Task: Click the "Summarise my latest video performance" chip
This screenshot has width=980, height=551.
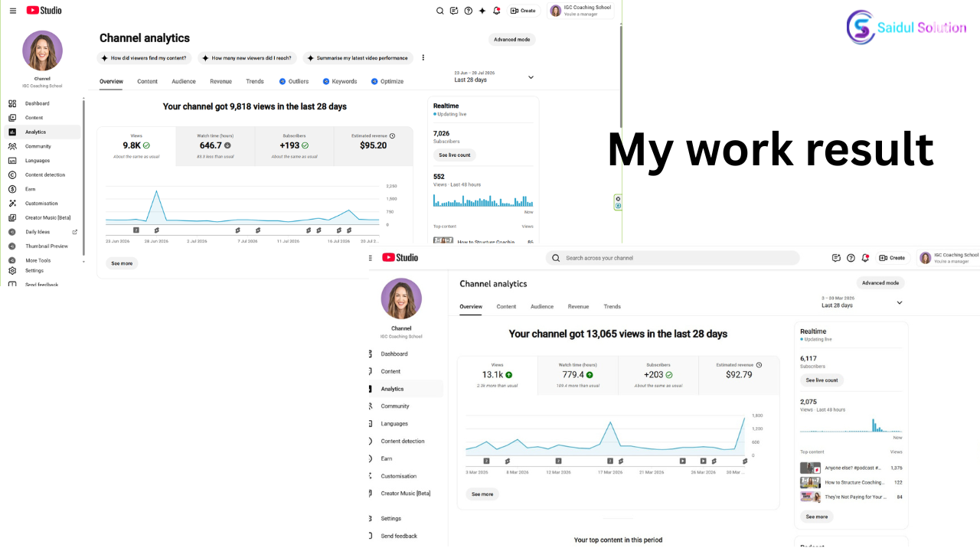Action: point(358,58)
